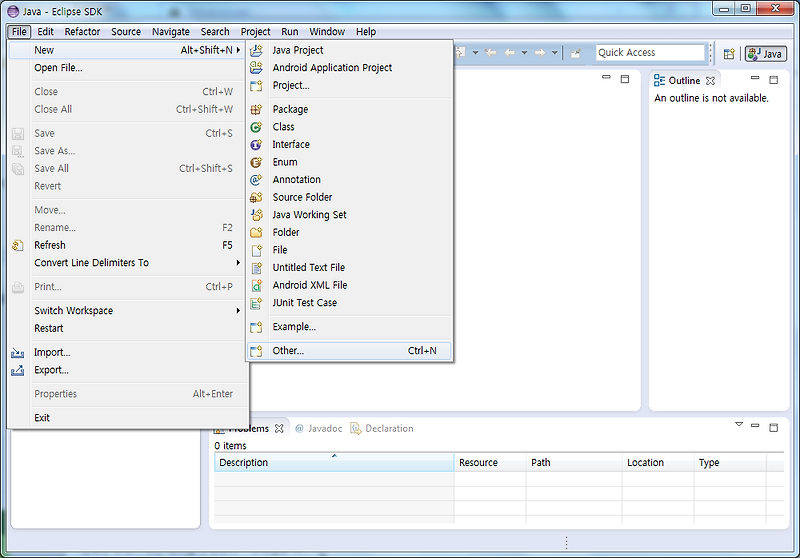800x558 pixels.
Task: Maximize the editor area
Action: click(624, 79)
